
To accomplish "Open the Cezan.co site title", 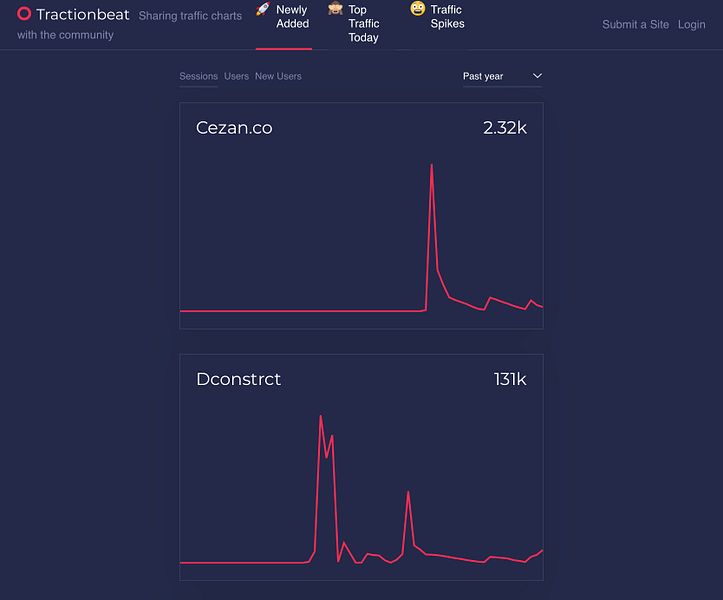I will [x=234, y=128].
